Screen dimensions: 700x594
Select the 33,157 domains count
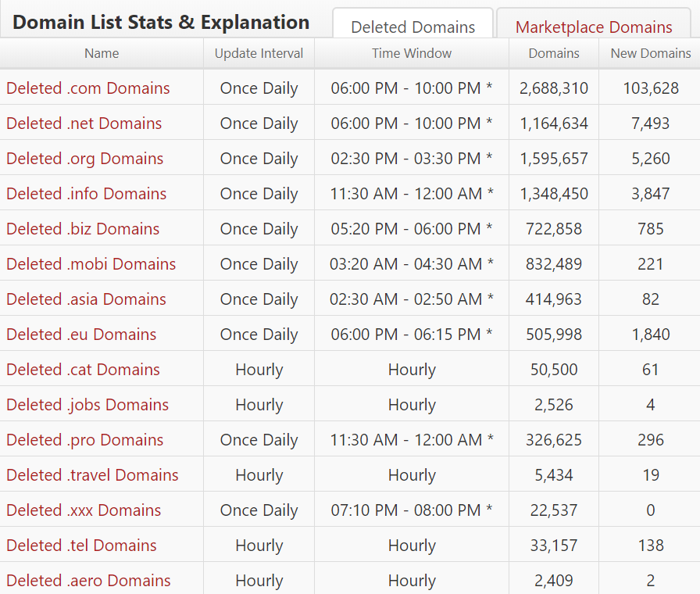coord(554,546)
